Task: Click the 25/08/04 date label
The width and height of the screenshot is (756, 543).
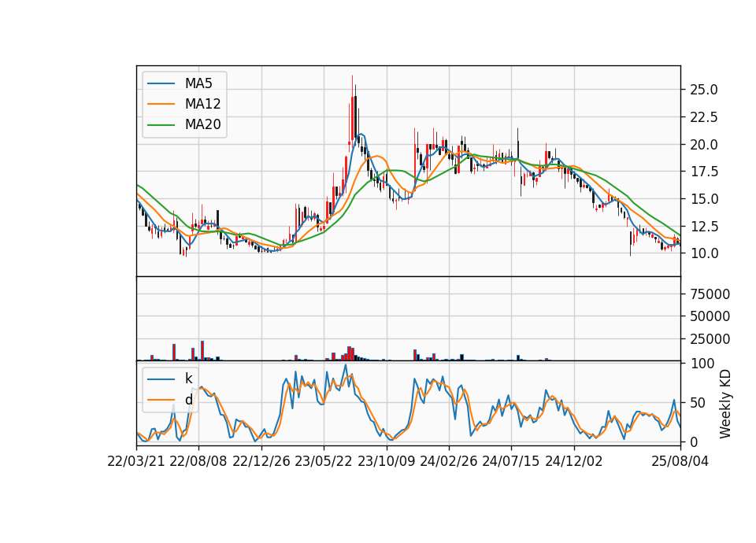Action: click(680, 461)
